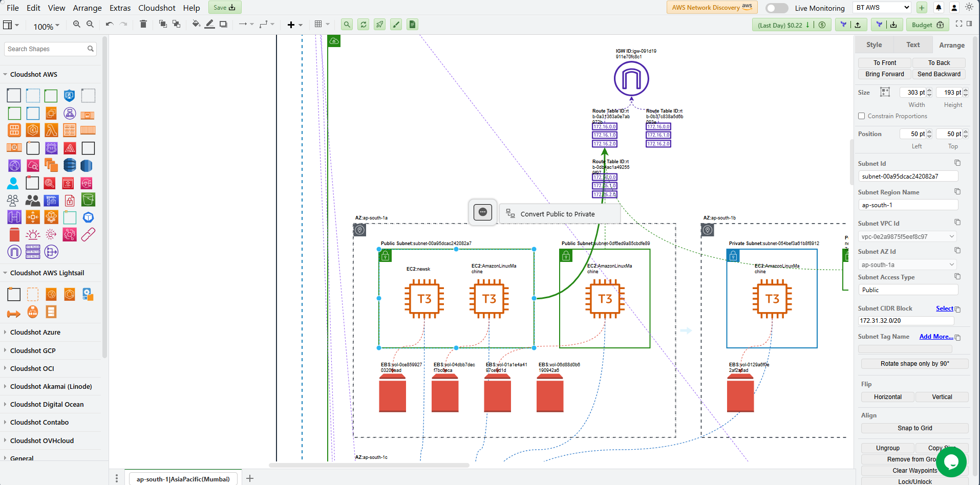Collapse the Cloudshot AWS Lightsail section
This screenshot has height=485, width=980.
coord(47,273)
